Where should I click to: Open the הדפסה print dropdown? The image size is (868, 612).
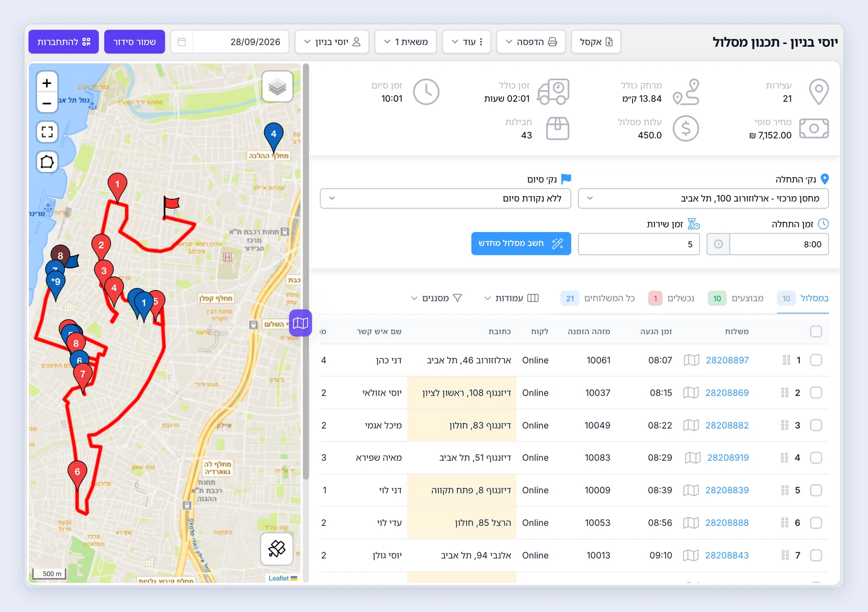point(531,42)
